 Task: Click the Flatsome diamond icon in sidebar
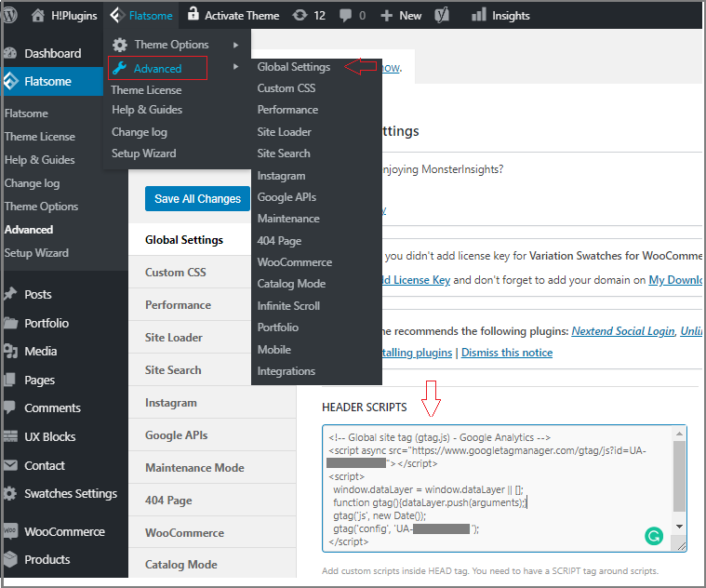[10, 81]
